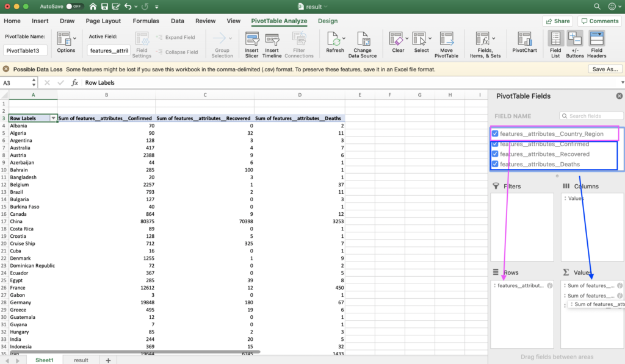Select the Germany row label cell

tap(33, 302)
